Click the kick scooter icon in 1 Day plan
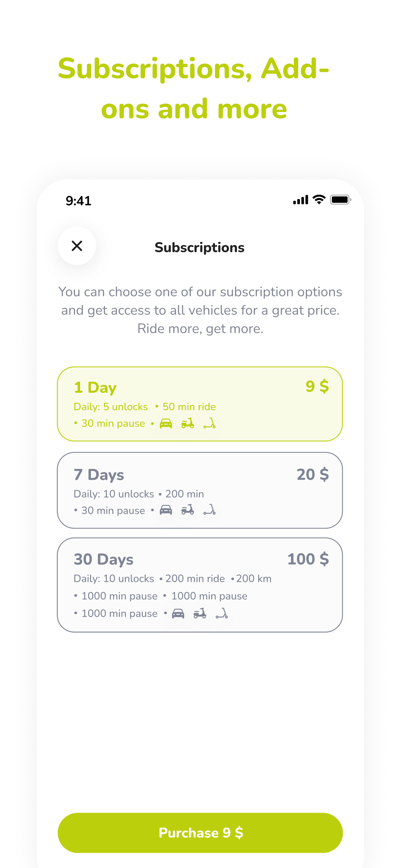The image size is (401, 868). [x=209, y=423]
